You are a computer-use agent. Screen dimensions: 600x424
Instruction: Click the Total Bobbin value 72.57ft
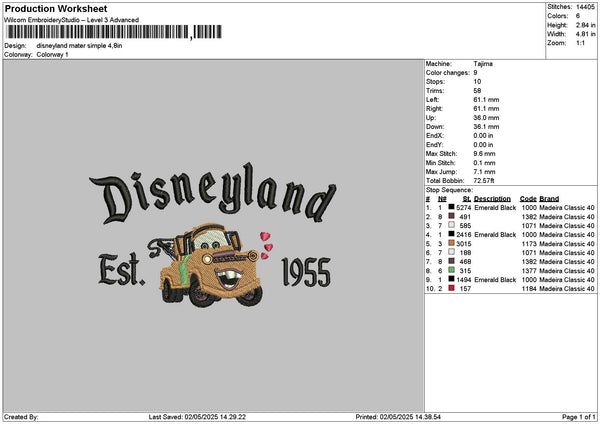(x=484, y=181)
